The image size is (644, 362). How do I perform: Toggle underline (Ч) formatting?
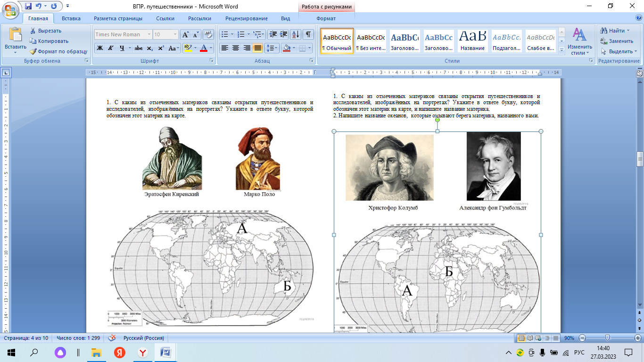click(x=122, y=48)
